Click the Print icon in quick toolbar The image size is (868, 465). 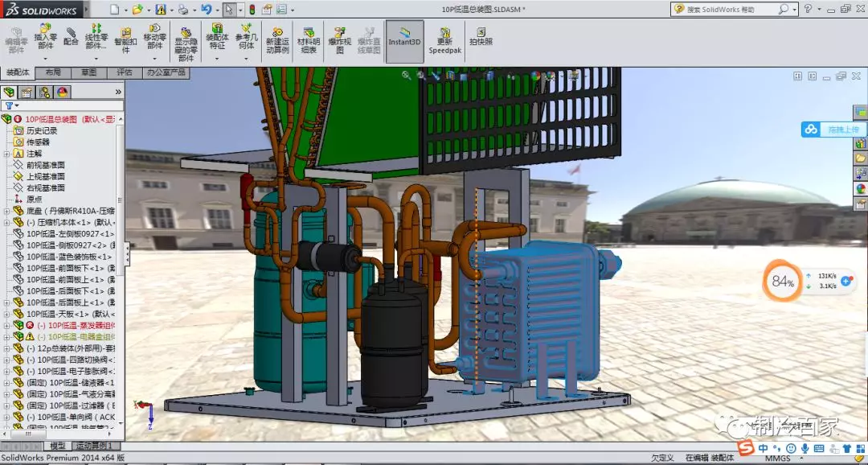point(183,10)
